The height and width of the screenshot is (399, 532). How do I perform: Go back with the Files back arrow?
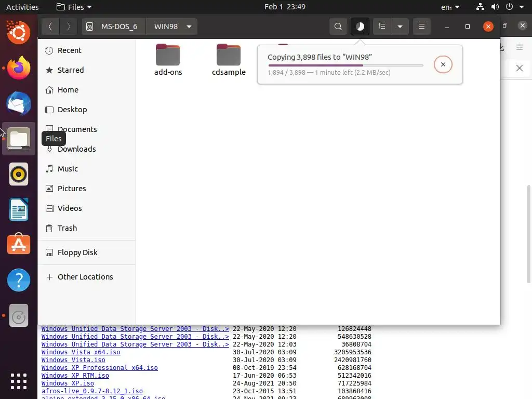pos(50,26)
